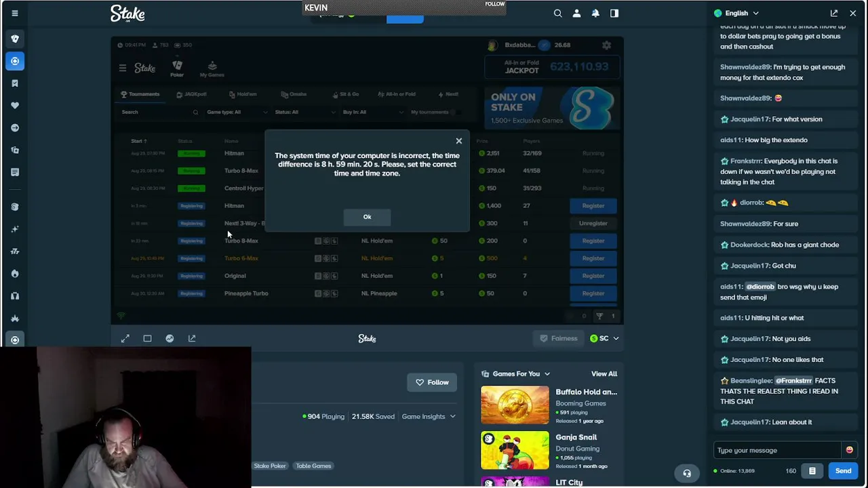The image size is (868, 488).
Task: Open the Ganja Snail game thumbnail
Action: click(515, 450)
